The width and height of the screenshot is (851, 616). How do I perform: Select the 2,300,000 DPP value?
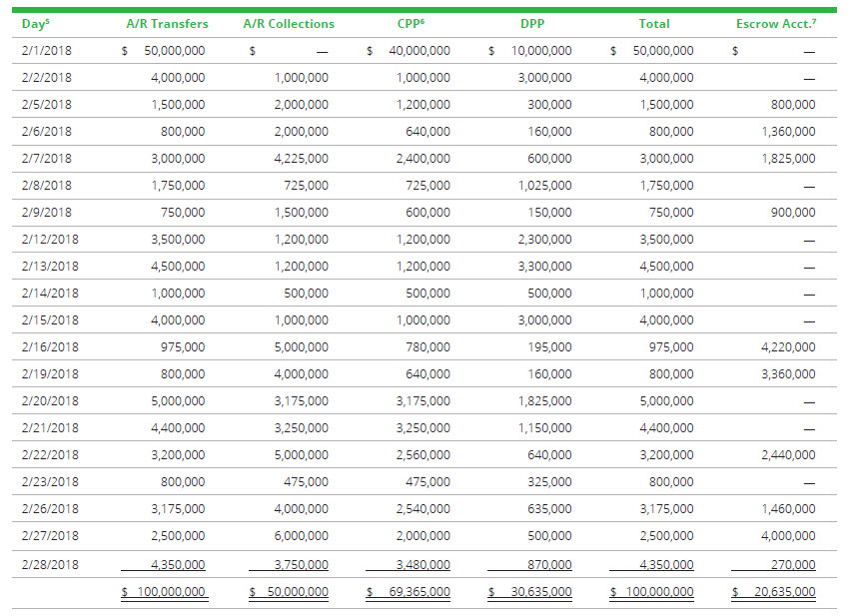coord(544,239)
